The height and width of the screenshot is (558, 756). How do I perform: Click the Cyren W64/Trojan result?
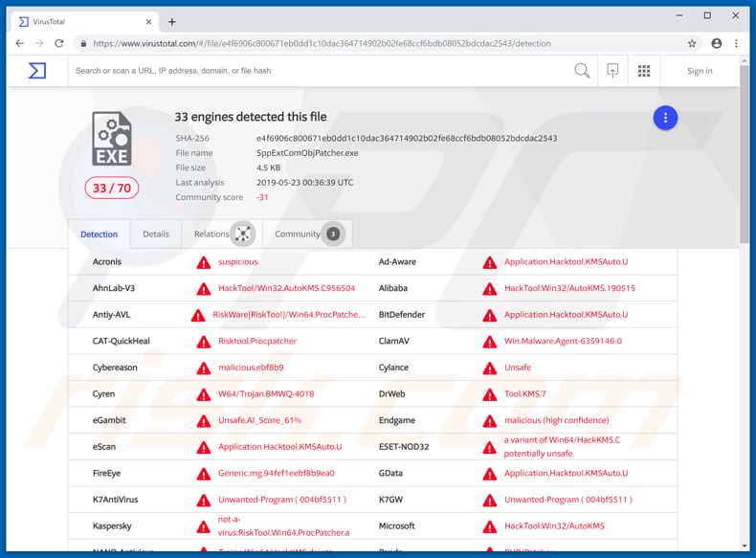pyautogui.click(x=266, y=394)
